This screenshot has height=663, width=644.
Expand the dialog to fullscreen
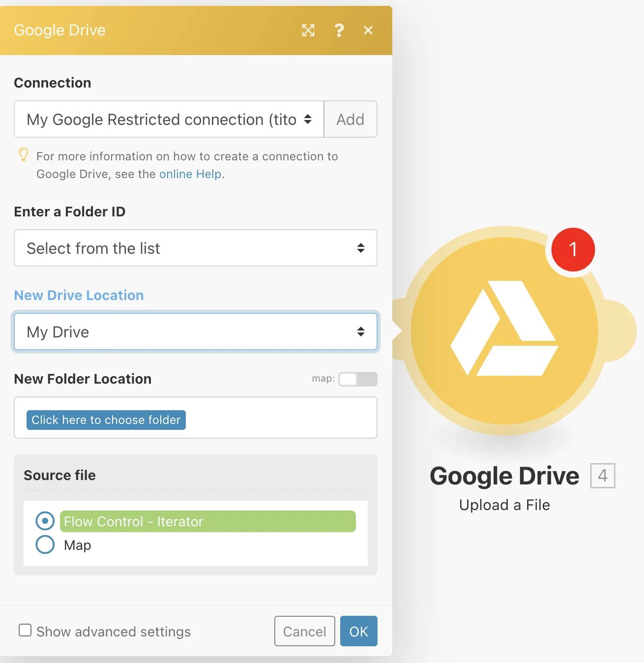(x=308, y=30)
